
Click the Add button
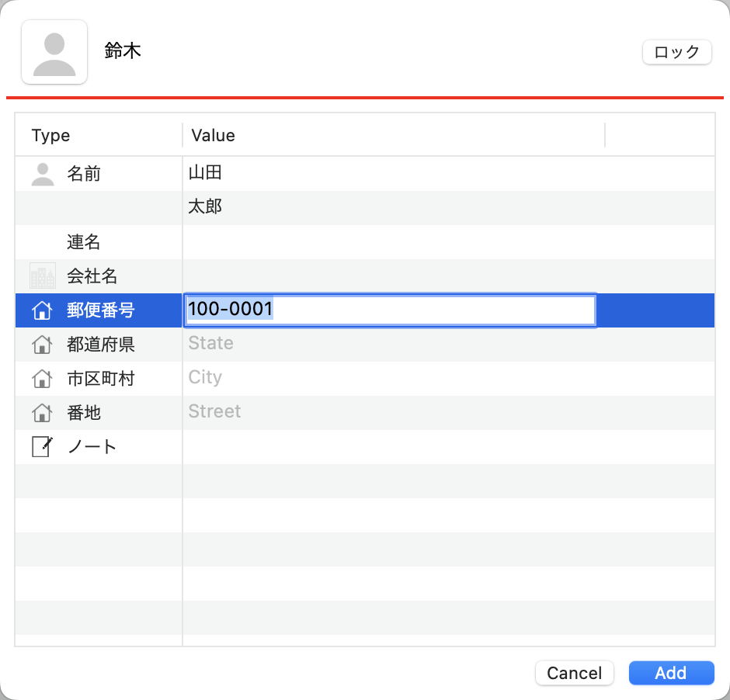671,673
